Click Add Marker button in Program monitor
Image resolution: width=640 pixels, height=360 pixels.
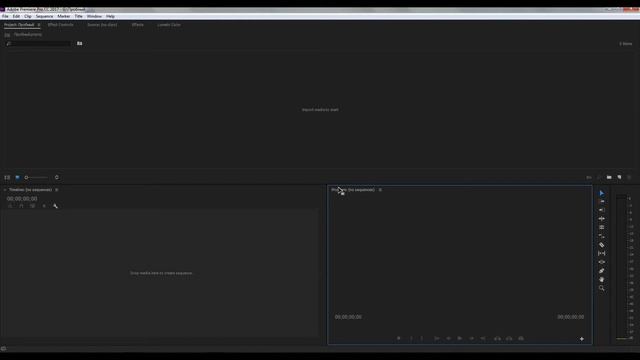[x=399, y=338]
